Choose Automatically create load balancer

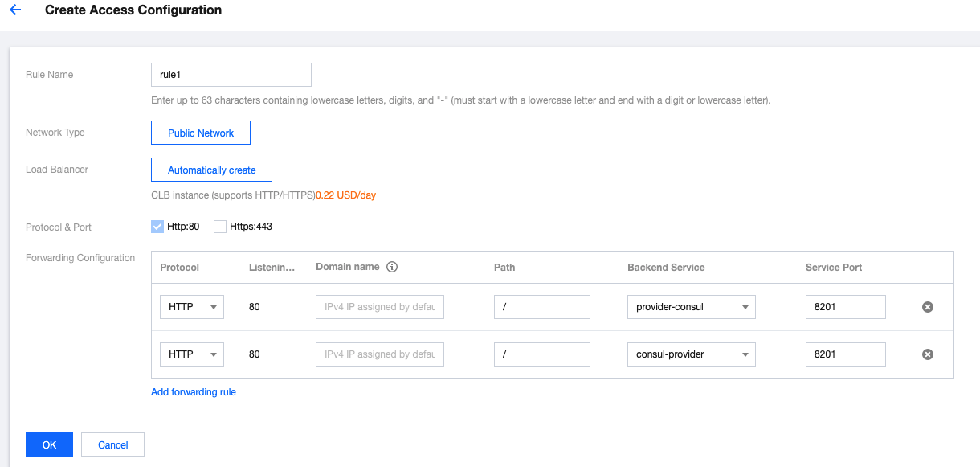click(x=211, y=170)
